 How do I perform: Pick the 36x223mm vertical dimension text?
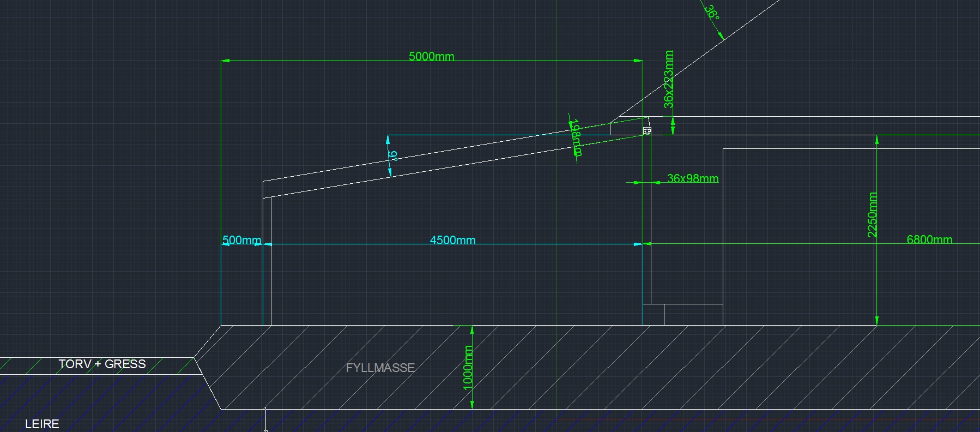coord(669,79)
